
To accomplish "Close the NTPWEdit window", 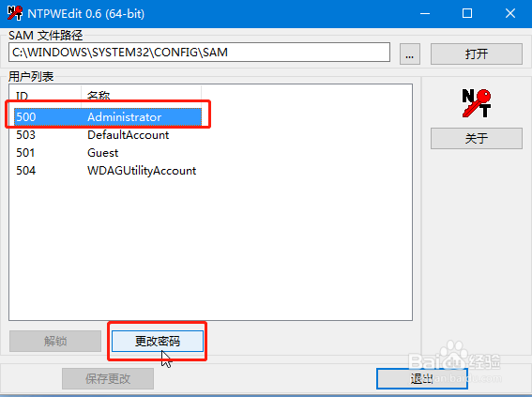I will tap(510, 13).
